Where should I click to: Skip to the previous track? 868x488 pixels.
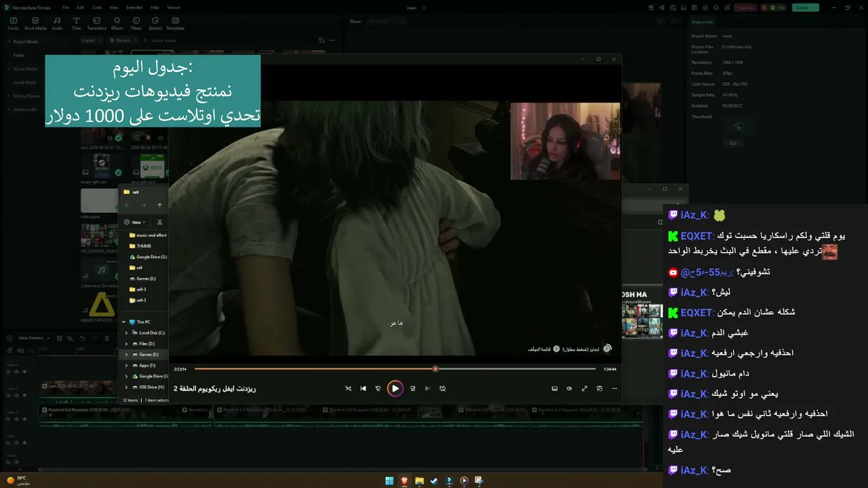(363, 388)
